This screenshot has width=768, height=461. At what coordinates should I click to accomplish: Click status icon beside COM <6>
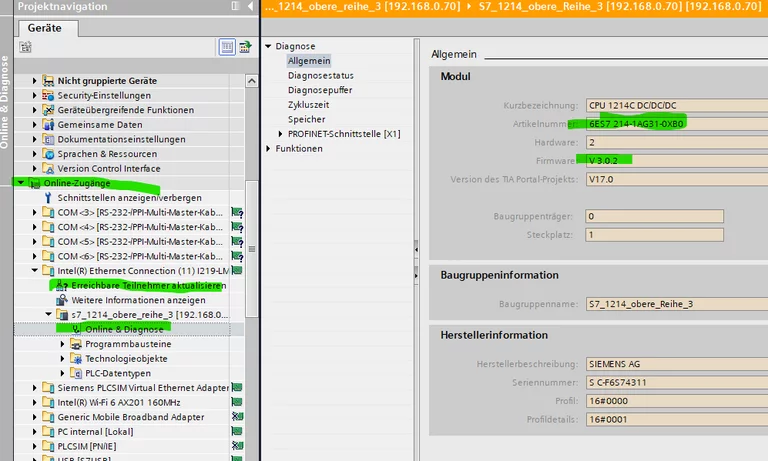238,256
